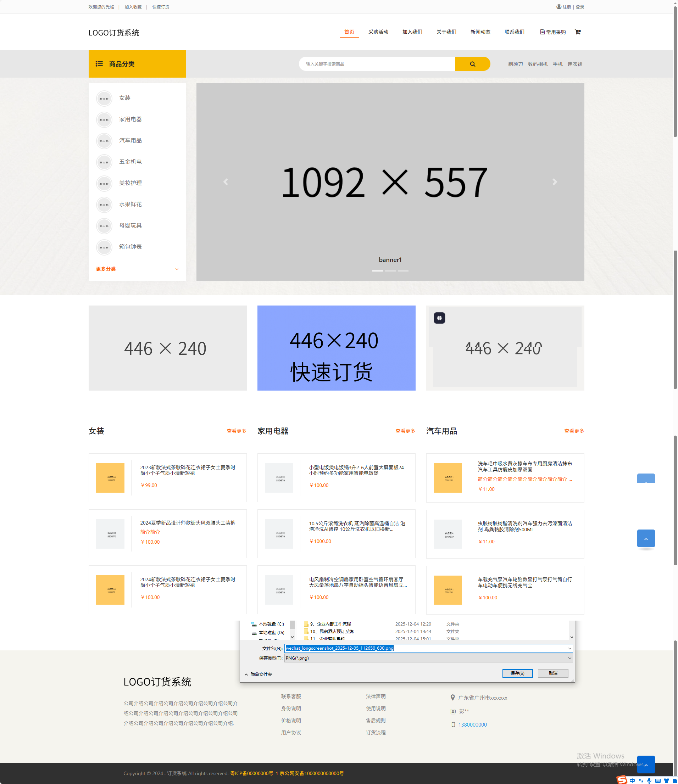This screenshot has width=678, height=784.
Task: Open the 采购活动 navigation menu item
Action: point(378,32)
